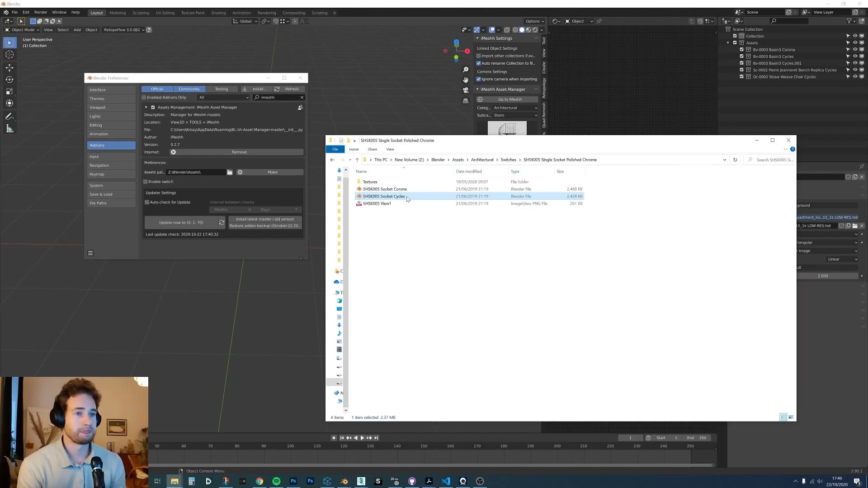The height and width of the screenshot is (488, 868).
Task: Toggle Enabled Add-ons Only checkbox
Action: tap(144, 98)
